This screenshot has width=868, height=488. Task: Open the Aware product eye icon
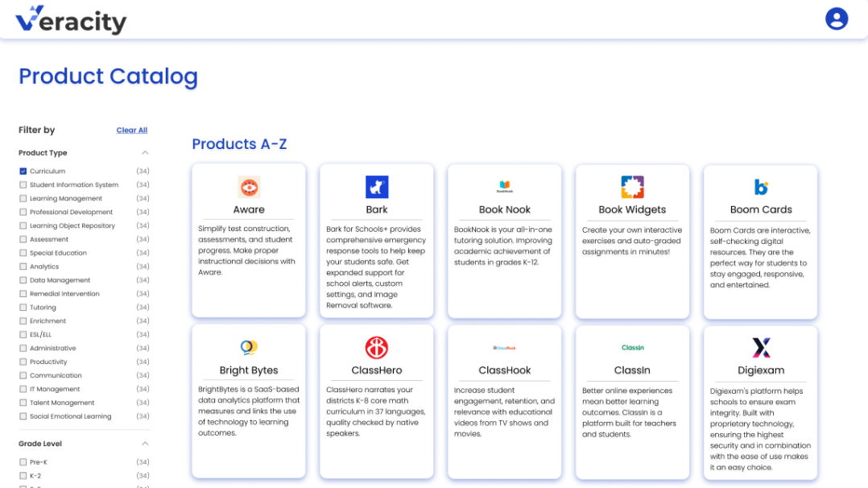tap(249, 187)
